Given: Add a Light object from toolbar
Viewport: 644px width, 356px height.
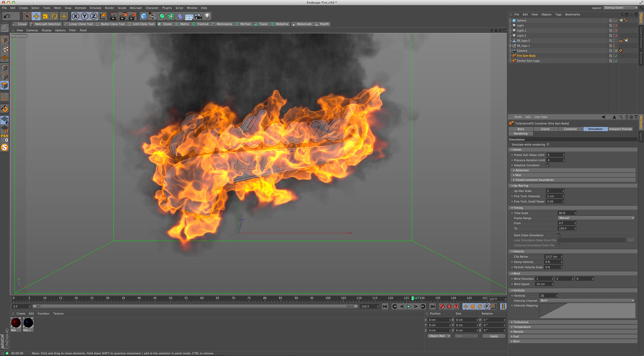Looking at the screenshot, I should point(207,16).
